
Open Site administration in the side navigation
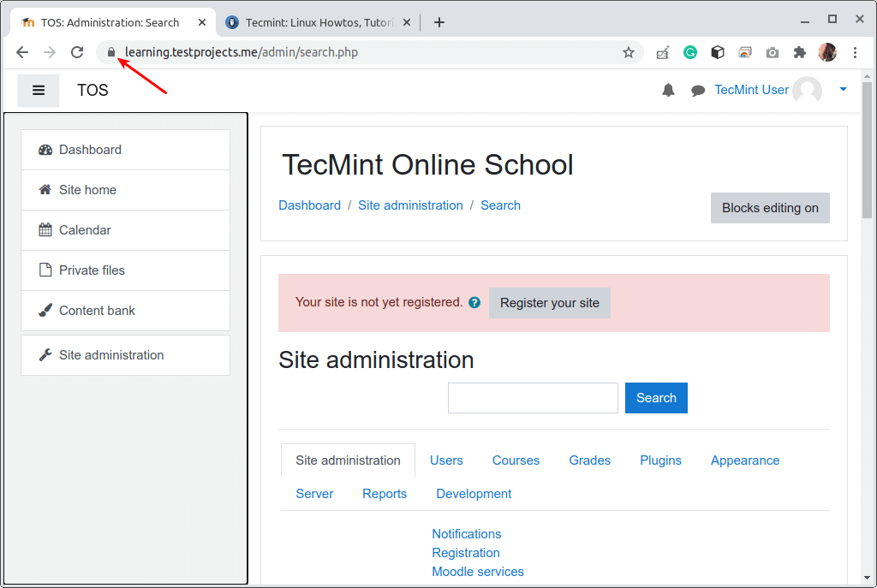pyautogui.click(x=125, y=355)
